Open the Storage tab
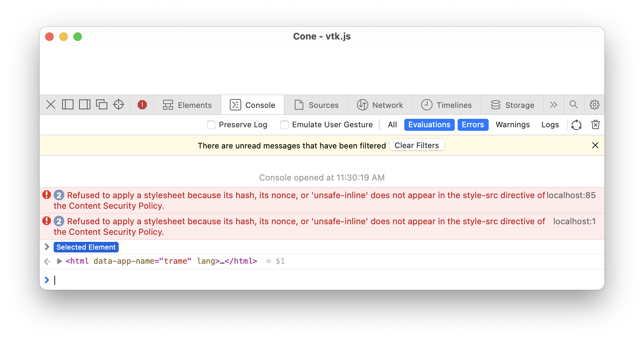Screen dimensions: 644x342 (x=512, y=105)
